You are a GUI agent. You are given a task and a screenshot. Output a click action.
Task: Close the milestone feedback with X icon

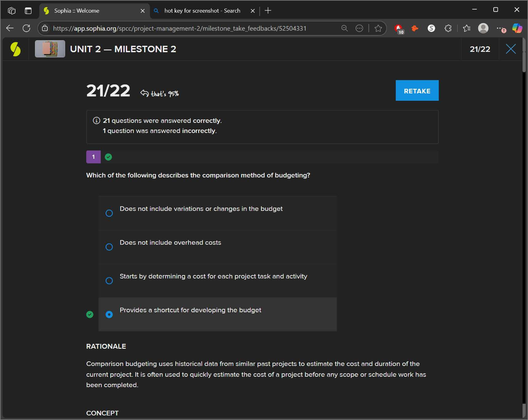[x=510, y=49]
